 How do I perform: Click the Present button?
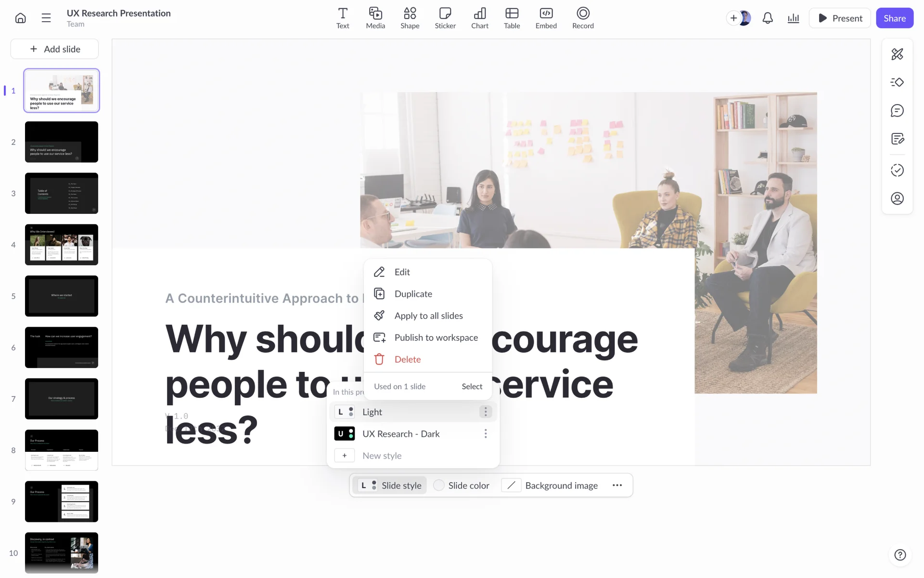[840, 18]
